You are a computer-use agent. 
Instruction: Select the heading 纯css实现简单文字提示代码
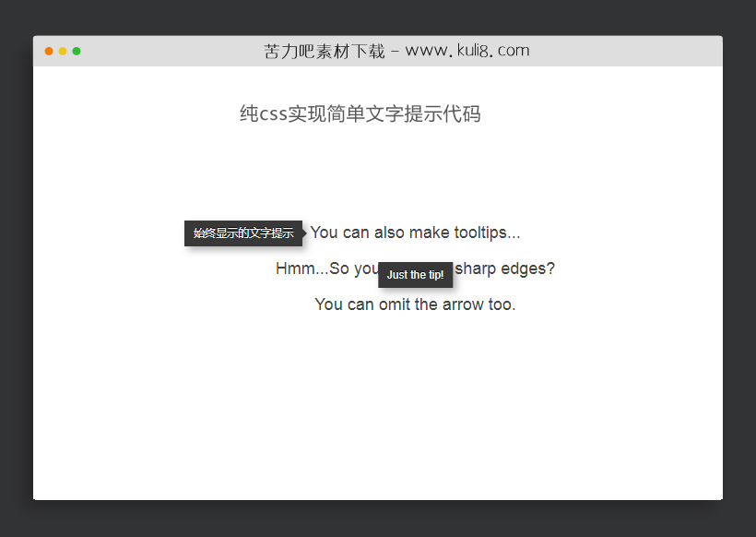361,113
